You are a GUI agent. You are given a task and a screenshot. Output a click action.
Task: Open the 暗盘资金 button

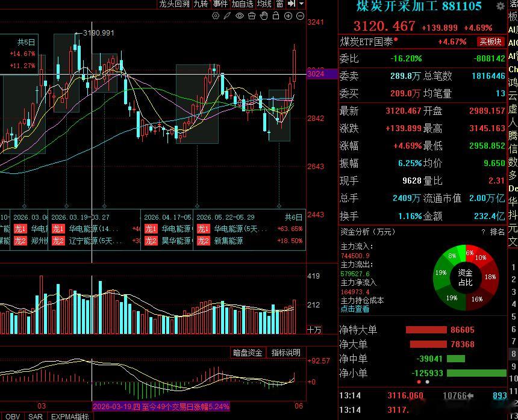click(248, 353)
